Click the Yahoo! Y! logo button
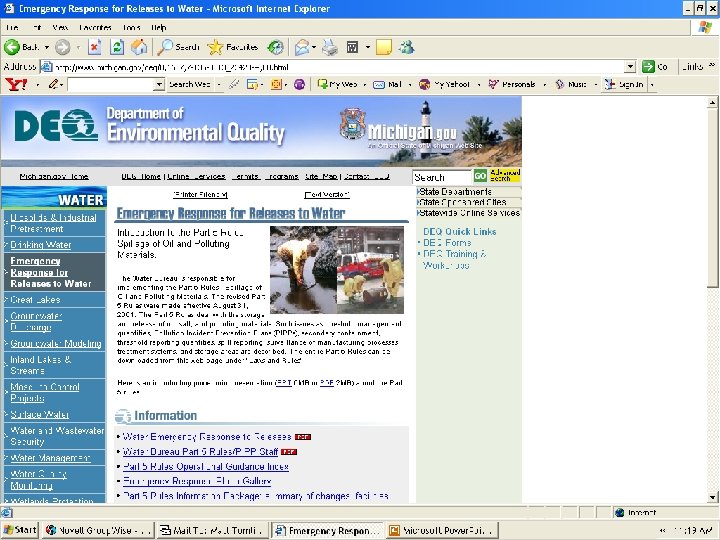The width and height of the screenshot is (720, 540). [x=16, y=84]
